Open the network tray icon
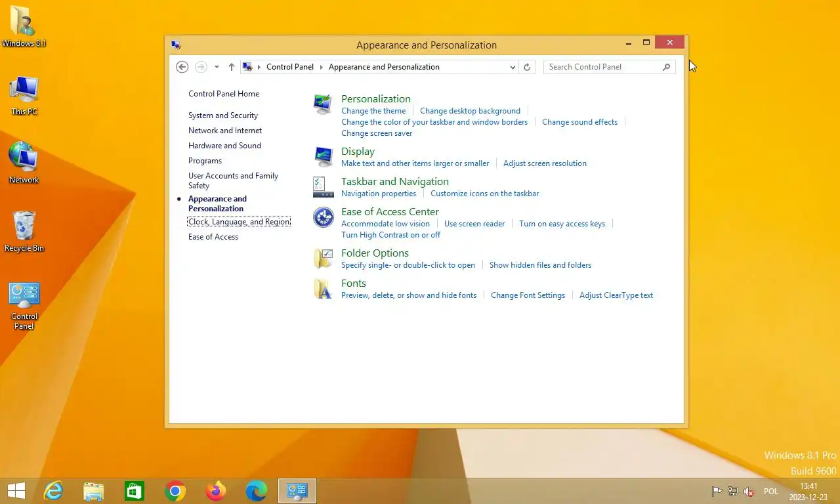Viewport: 840px width, 504px height. point(733,492)
